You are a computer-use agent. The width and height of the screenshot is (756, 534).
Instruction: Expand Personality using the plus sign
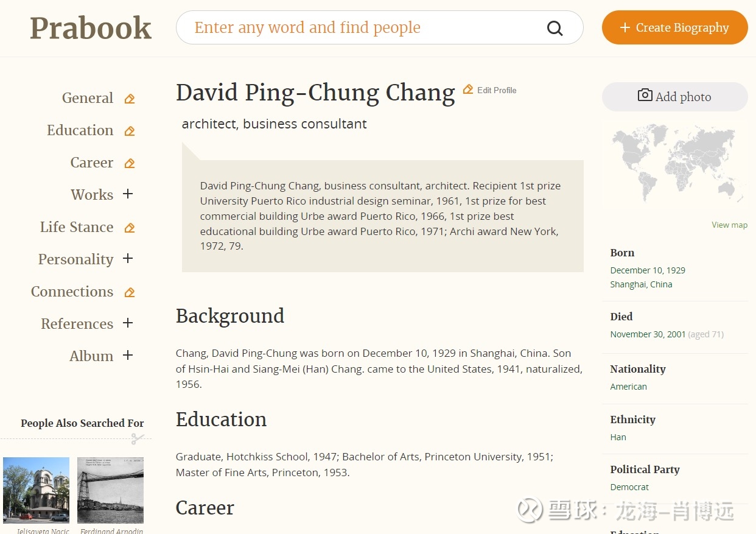point(128,259)
